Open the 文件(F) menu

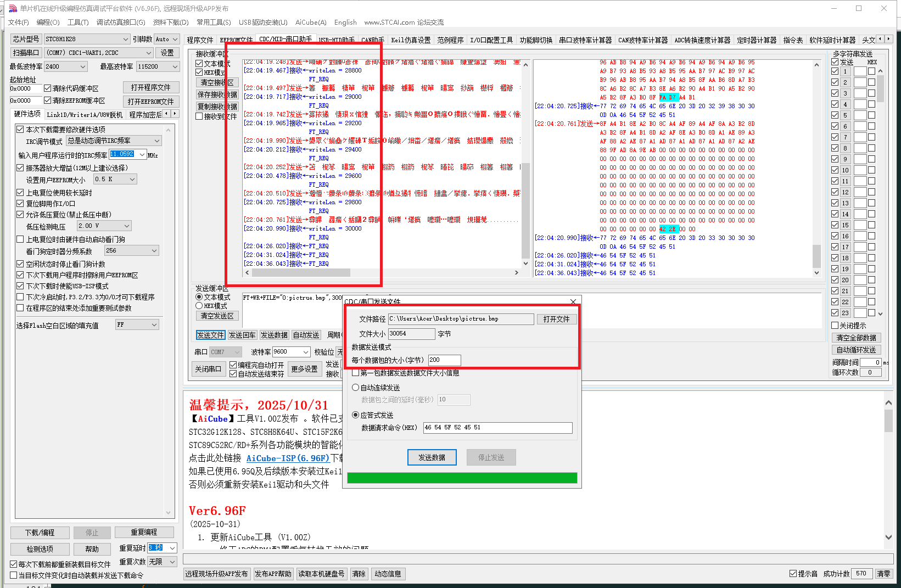(18, 22)
